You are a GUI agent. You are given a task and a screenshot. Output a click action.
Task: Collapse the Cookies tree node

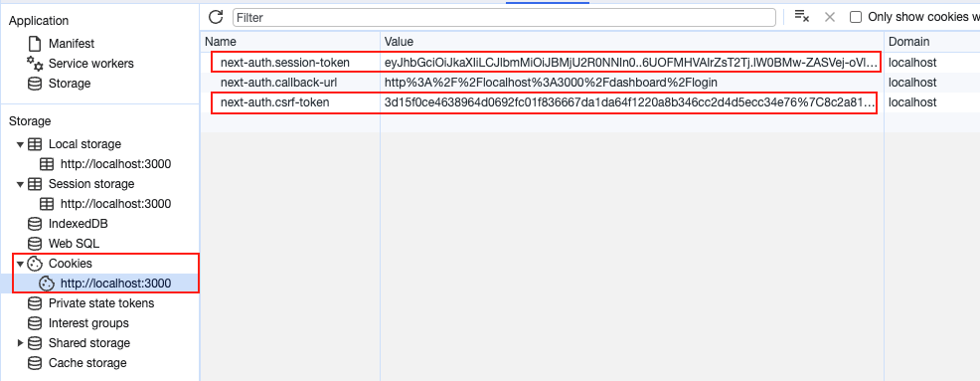20,264
